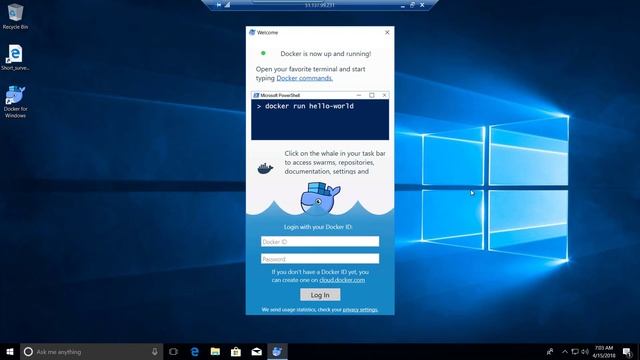
Task: Click the Log In button
Action: [320, 295]
